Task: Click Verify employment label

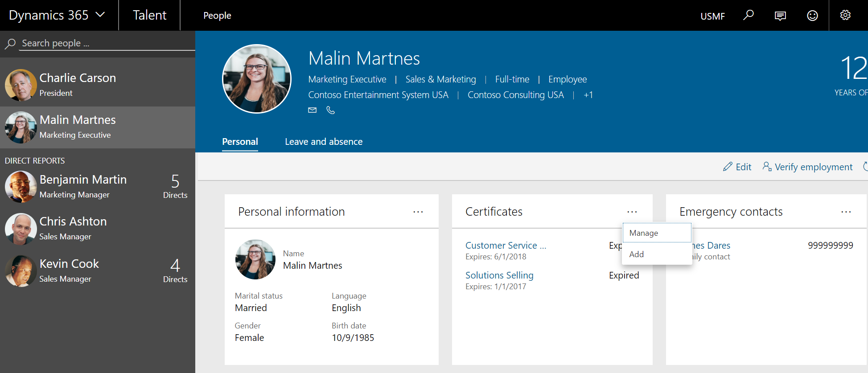Action: pyautogui.click(x=813, y=167)
